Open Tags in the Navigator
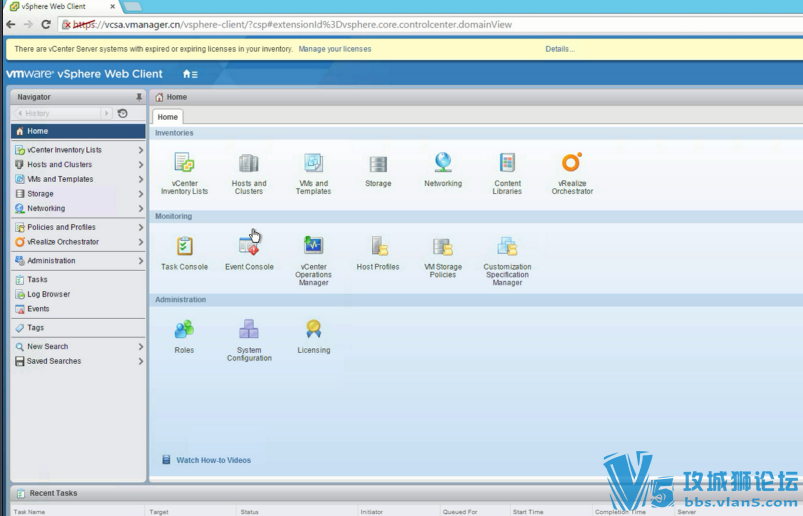Image resolution: width=803 pixels, height=516 pixels. coord(35,328)
